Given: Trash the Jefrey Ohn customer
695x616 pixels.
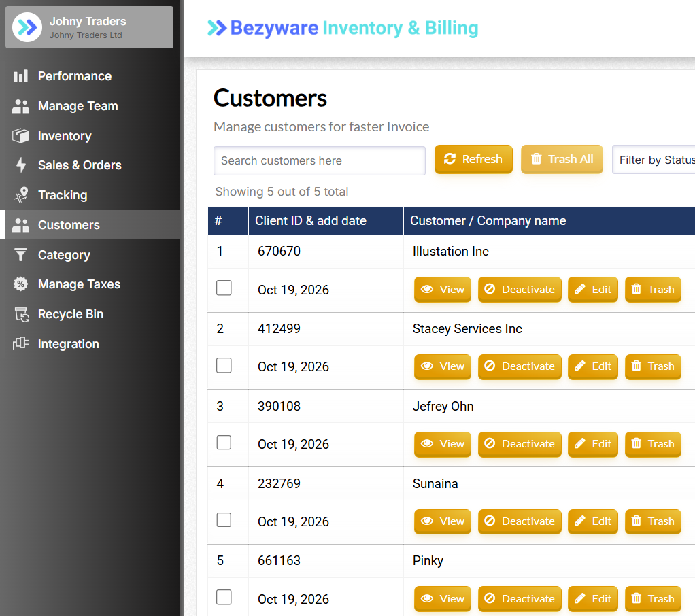Looking at the screenshot, I should 653,444.
